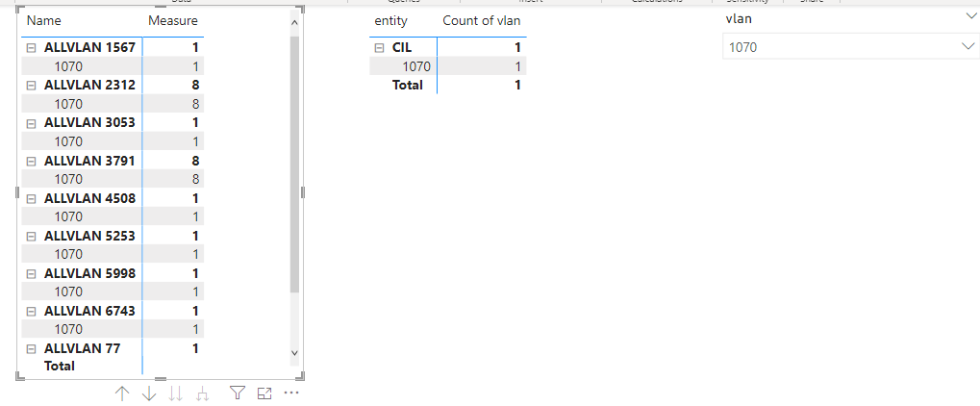The height and width of the screenshot is (406, 980).
Task: Collapse the ALLVLAN 3791 row
Action: [30, 161]
